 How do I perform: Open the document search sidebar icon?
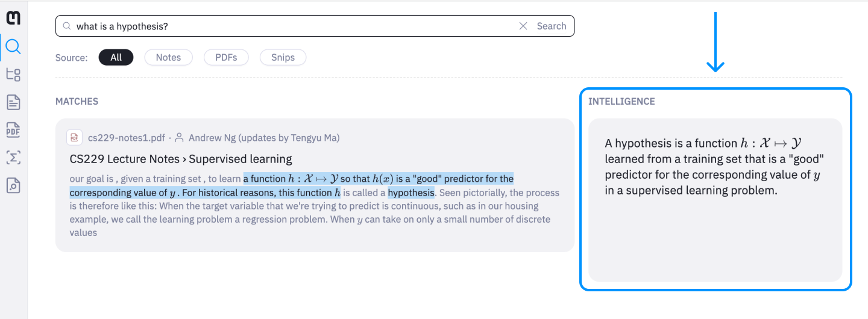click(13, 185)
